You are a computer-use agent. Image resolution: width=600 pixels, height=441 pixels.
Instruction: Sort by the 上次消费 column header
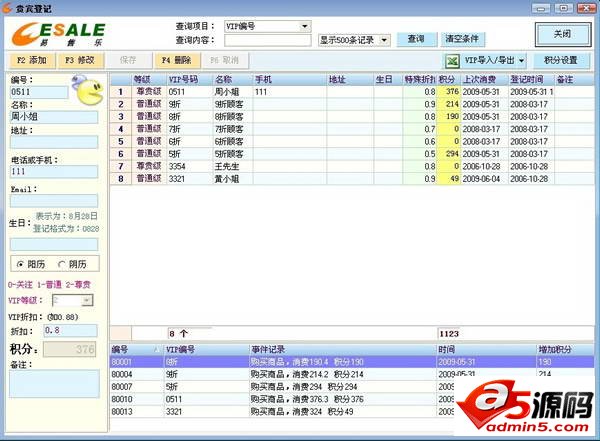click(484, 80)
